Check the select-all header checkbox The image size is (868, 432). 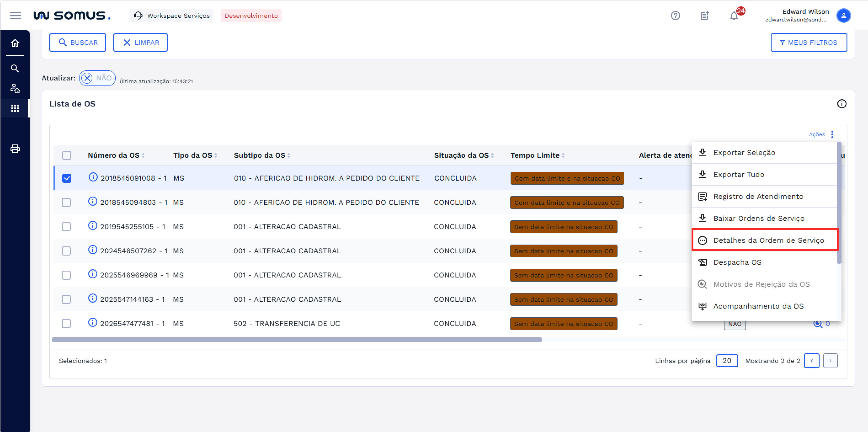click(67, 155)
